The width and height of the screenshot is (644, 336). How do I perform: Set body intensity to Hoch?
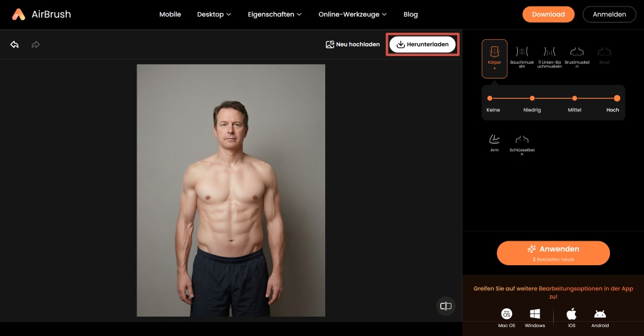617,98
